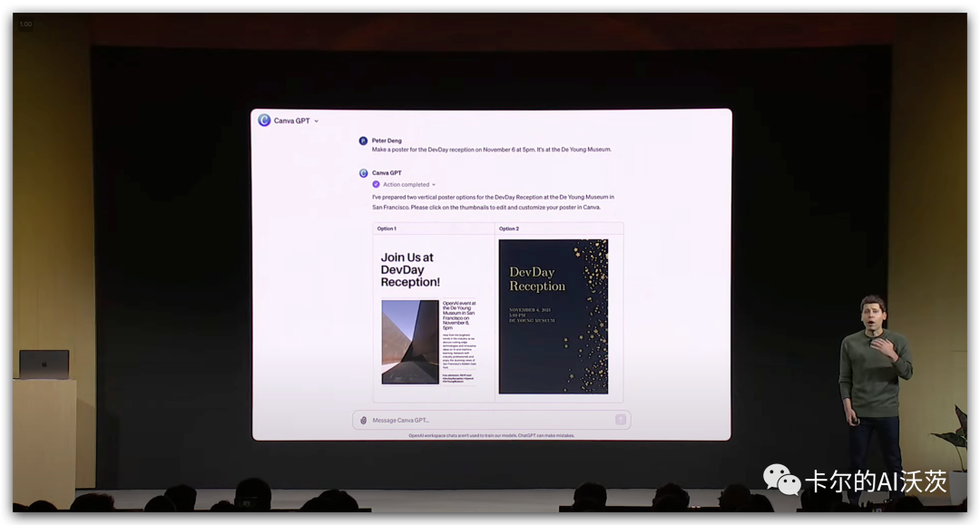
Task: Click the purple Action completed checkmark icon
Action: pyautogui.click(x=377, y=185)
